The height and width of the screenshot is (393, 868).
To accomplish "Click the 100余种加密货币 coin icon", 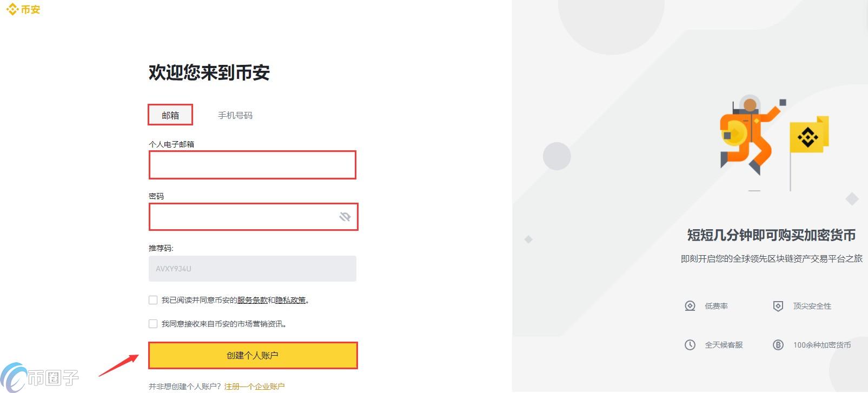I will tap(777, 344).
